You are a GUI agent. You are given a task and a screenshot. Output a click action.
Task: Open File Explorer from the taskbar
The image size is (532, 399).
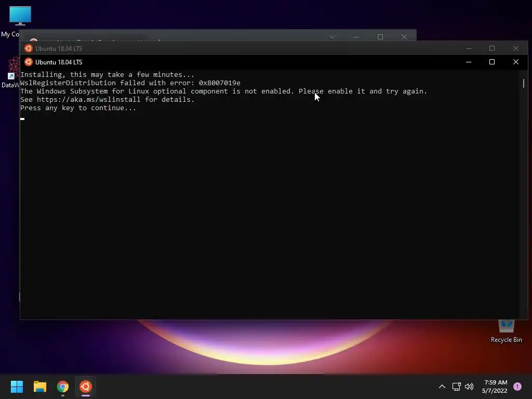(39, 387)
